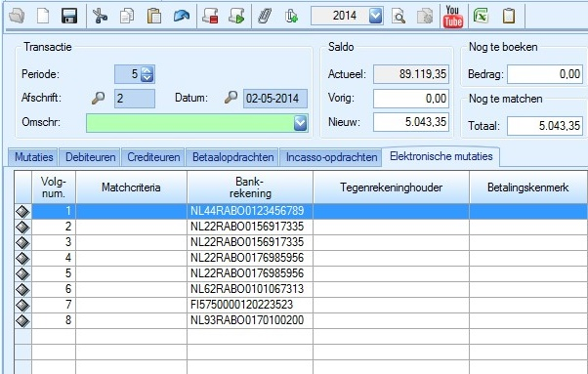588x374 pixels.
Task: Click the document with green arrow icon
Action: coord(236,17)
